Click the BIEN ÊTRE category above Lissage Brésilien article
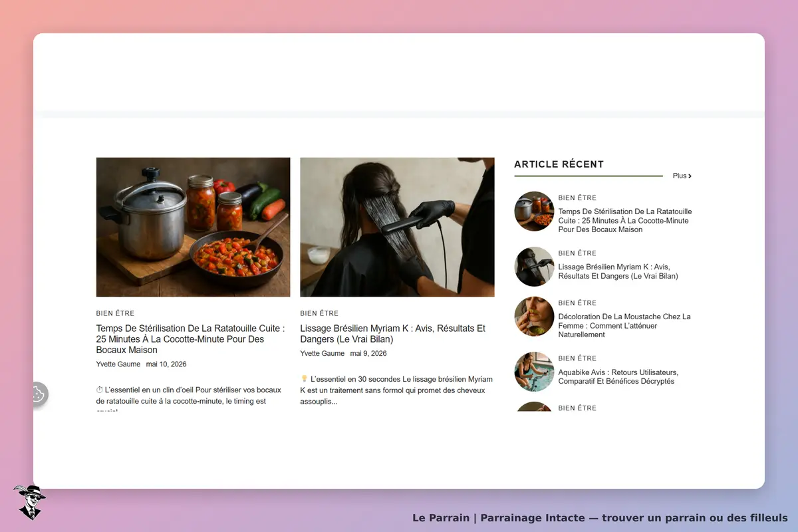 point(319,313)
